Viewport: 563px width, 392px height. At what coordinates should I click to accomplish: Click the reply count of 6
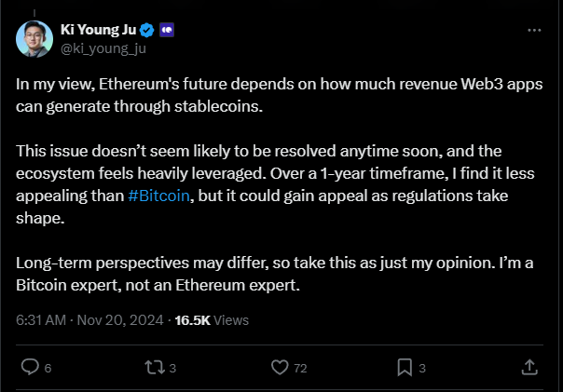pos(48,369)
